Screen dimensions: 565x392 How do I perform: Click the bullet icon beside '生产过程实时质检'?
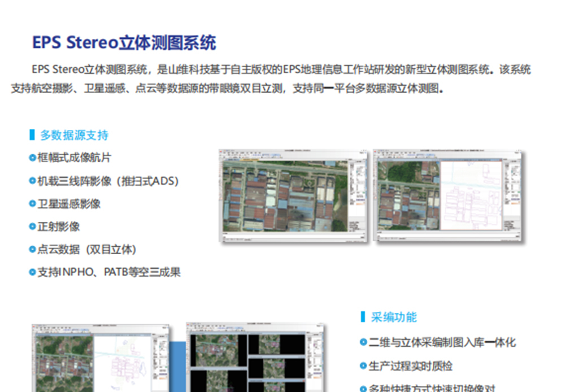(x=363, y=365)
